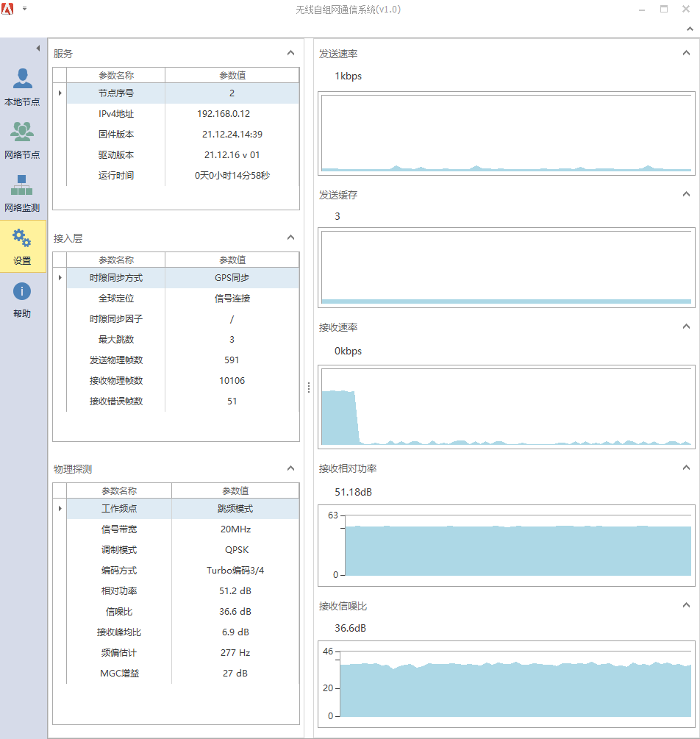Screen dimensions: 700x739
Task: Click the vertical splitter handle between the panels
Action: [x=309, y=388]
